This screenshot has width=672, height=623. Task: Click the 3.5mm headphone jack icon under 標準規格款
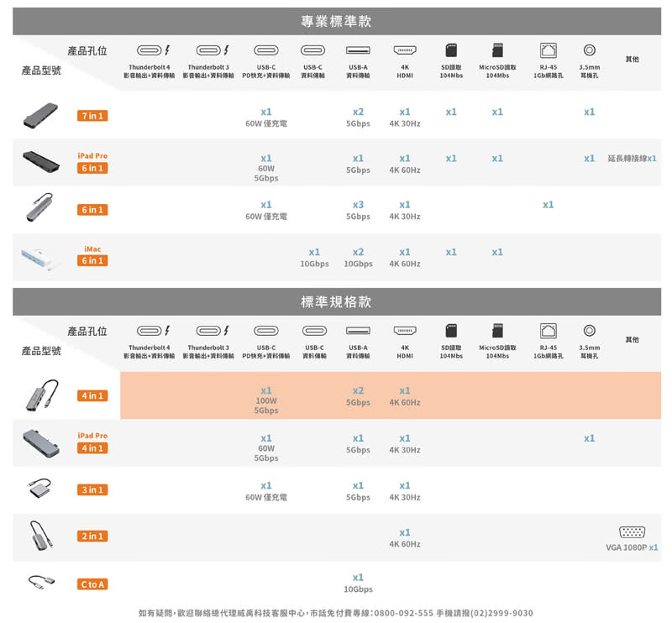tap(589, 331)
